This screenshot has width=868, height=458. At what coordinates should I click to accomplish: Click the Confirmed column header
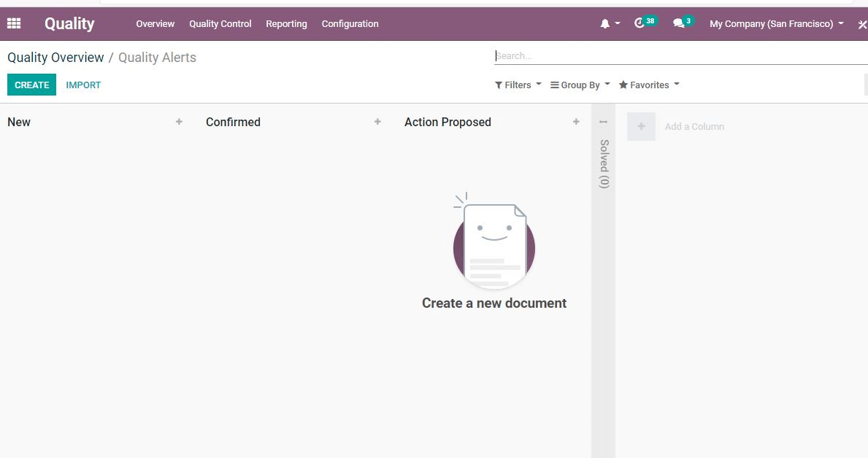[233, 123]
